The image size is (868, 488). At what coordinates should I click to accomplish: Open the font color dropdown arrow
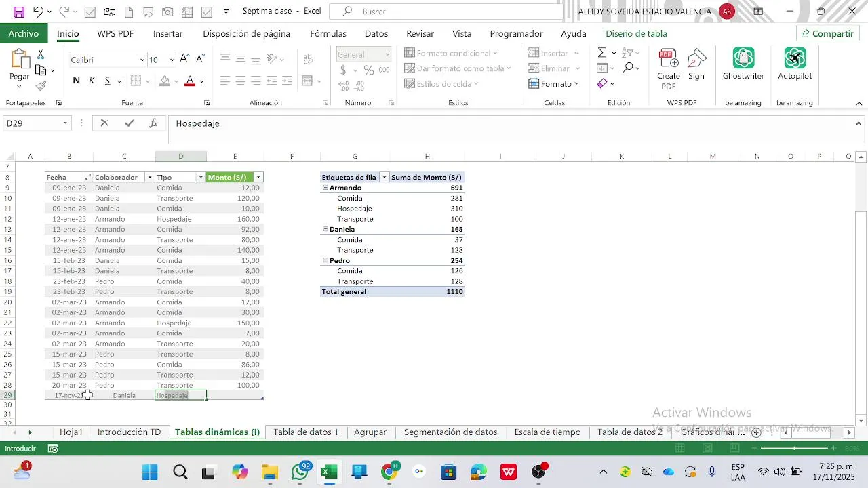pyautogui.click(x=201, y=81)
